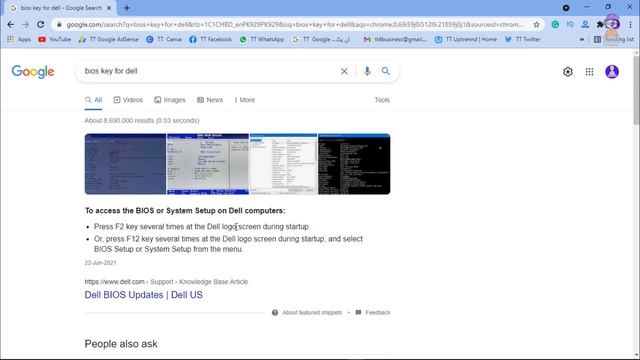640x360 pixels.
Task: Open the IQ extension icon
Action: (x=570, y=24)
